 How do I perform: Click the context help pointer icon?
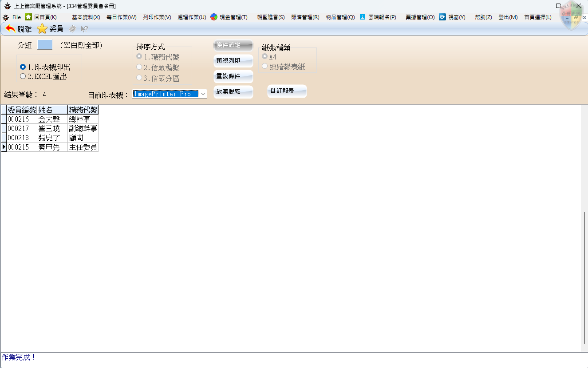[x=83, y=29]
